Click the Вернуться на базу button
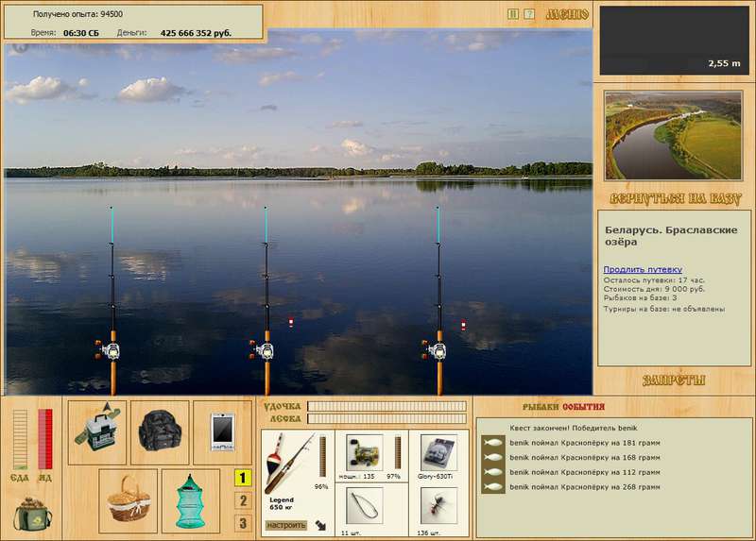The width and height of the screenshot is (756, 541). click(675, 198)
